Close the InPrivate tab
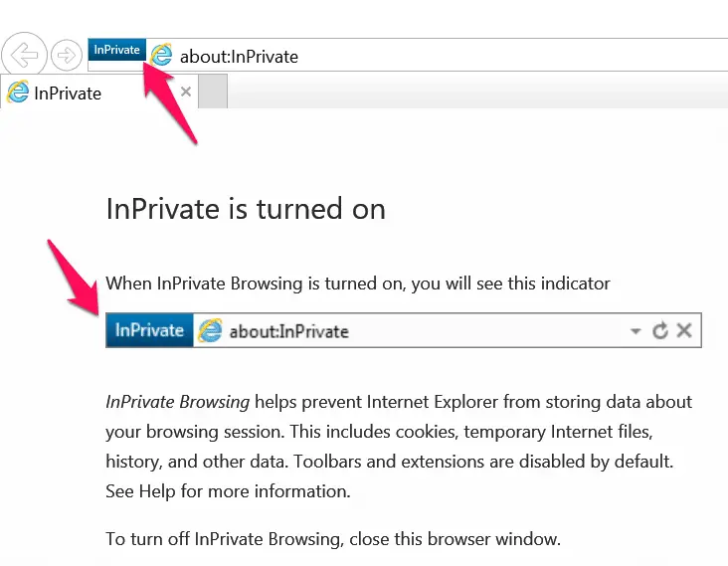 click(x=186, y=92)
